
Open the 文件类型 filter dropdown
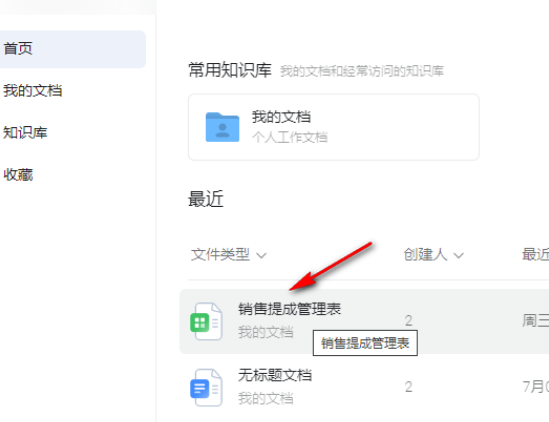coord(229,255)
